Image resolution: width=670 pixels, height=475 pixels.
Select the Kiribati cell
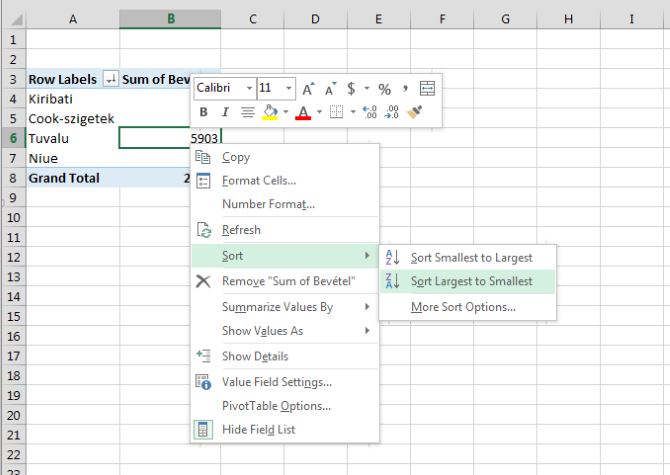[x=73, y=99]
